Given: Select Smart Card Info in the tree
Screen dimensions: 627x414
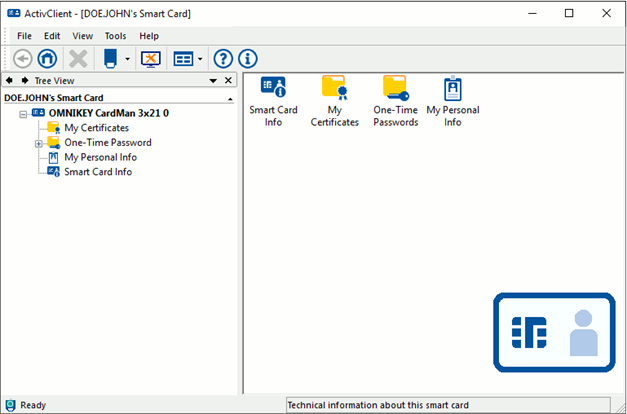Looking at the screenshot, I should (97, 172).
